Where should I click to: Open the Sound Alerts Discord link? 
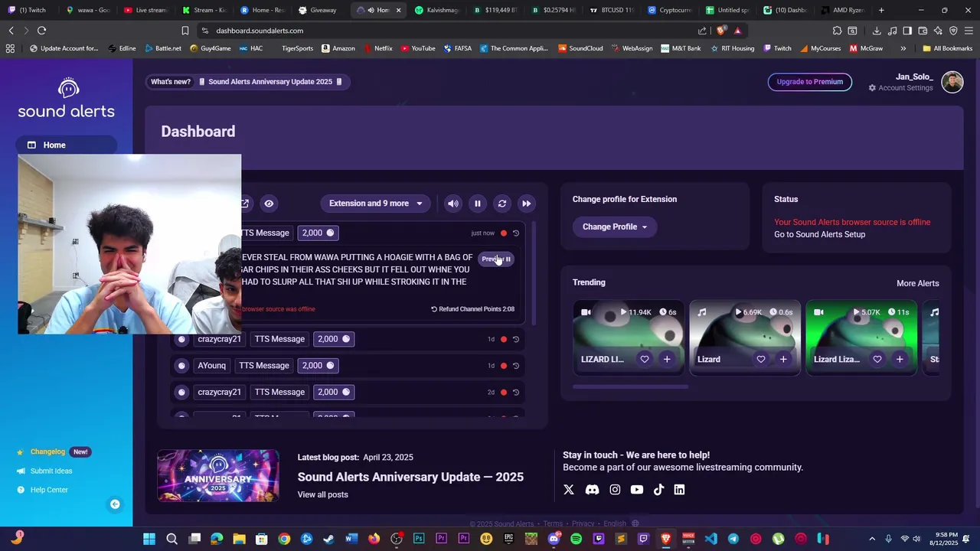click(x=592, y=490)
